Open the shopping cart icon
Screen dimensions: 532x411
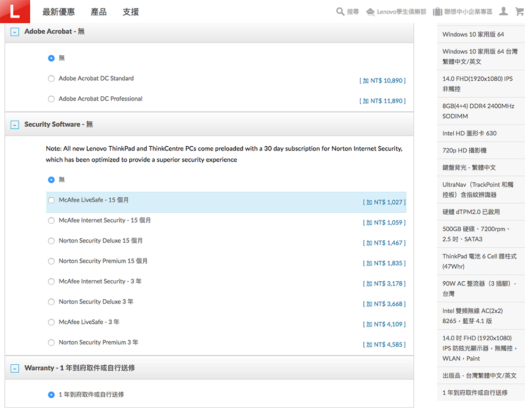coord(520,11)
